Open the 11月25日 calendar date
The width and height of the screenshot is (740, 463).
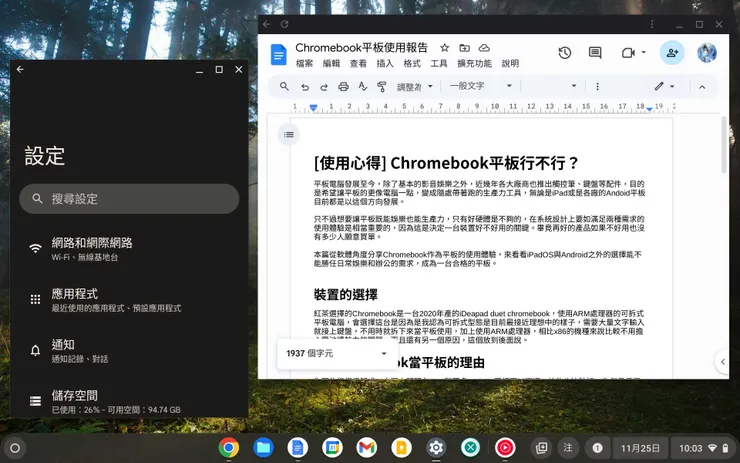(x=640, y=448)
